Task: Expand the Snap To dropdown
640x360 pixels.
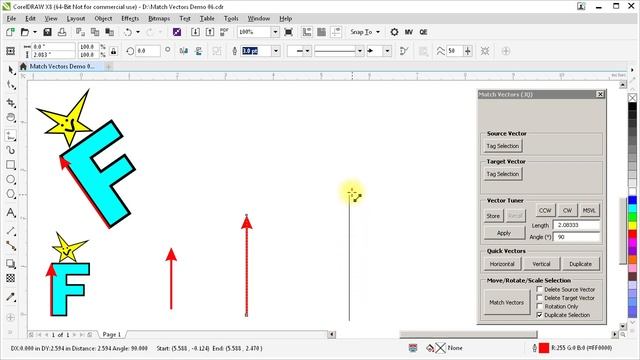Action: click(378, 32)
